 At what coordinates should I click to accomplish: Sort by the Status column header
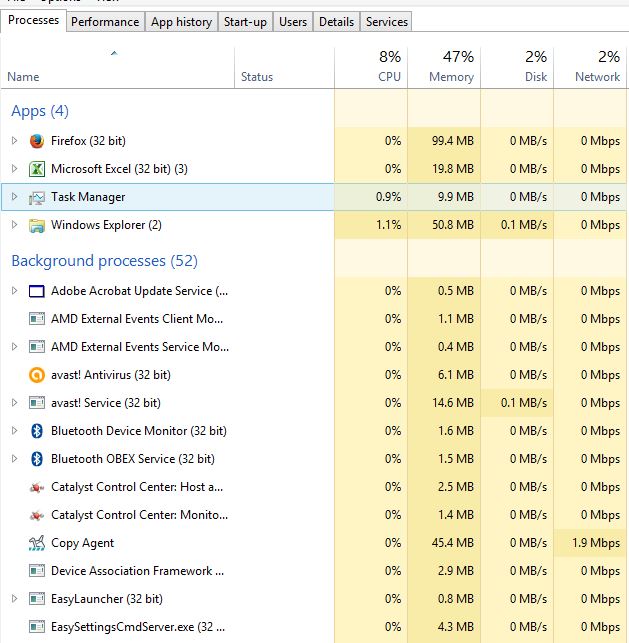click(284, 68)
